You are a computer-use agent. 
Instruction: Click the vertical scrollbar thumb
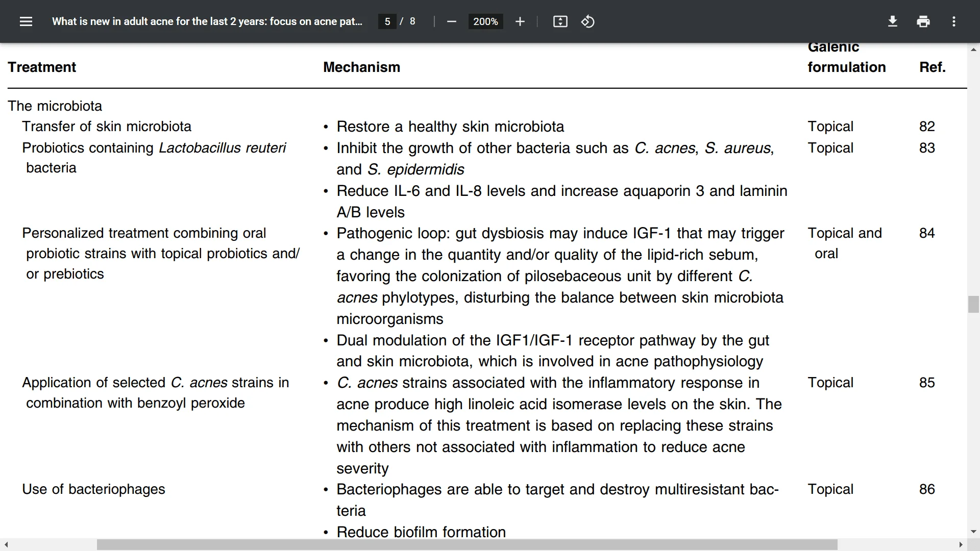click(x=973, y=304)
